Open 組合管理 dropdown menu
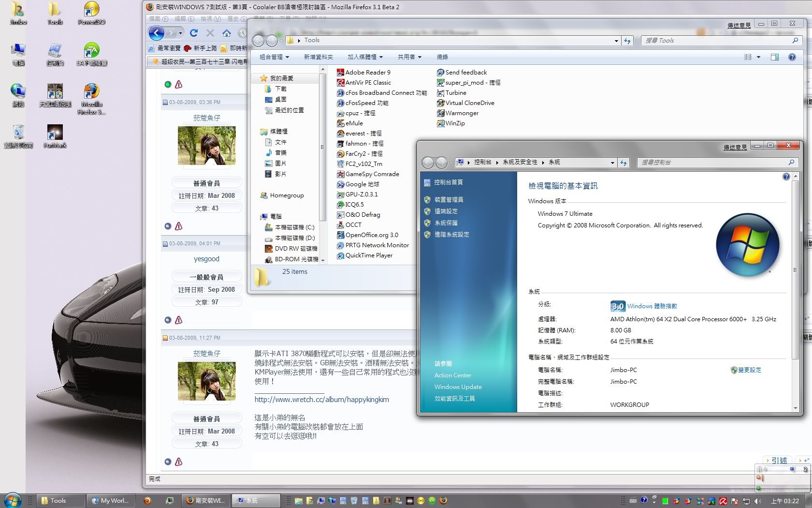Image resolution: width=812 pixels, height=508 pixels. click(274, 57)
